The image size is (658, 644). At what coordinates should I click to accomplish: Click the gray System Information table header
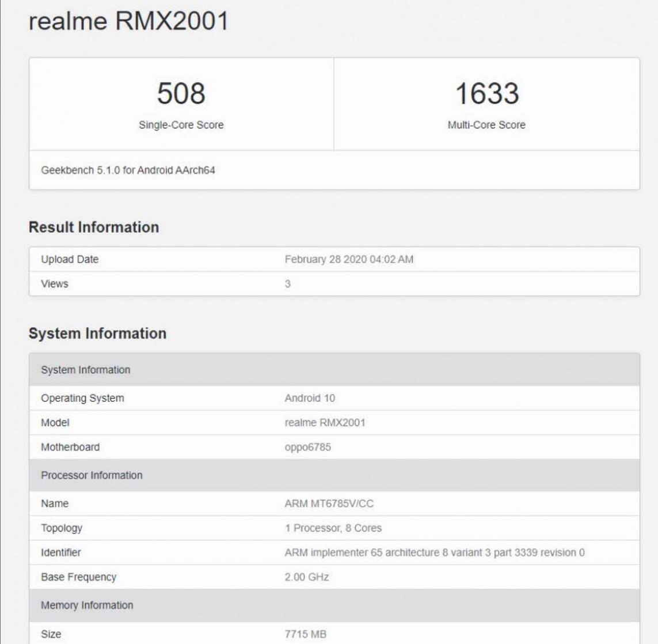[86, 370]
